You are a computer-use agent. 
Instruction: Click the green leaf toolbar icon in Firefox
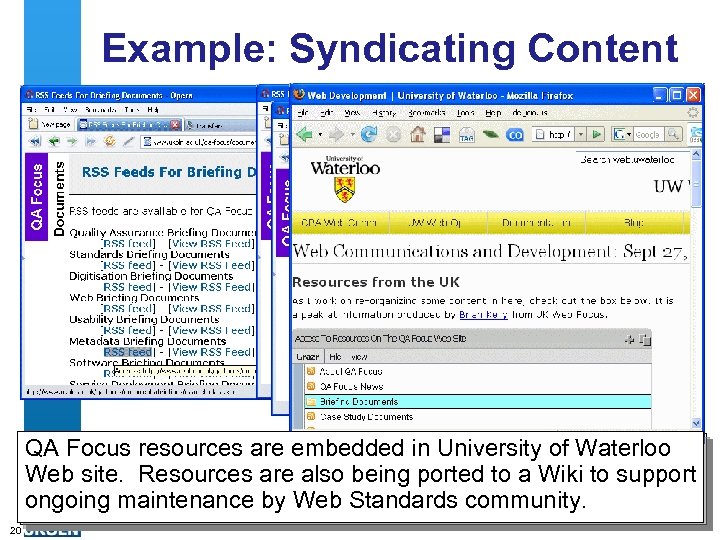(x=490, y=135)
